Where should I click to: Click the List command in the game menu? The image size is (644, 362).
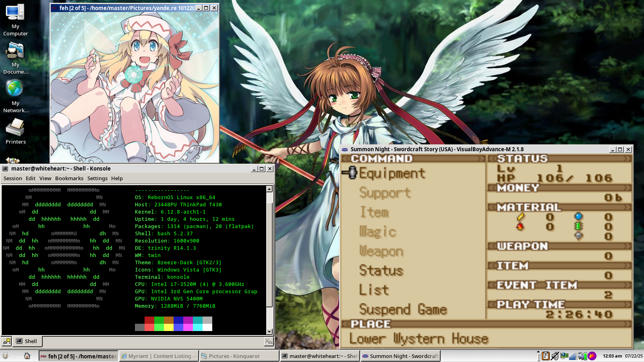tap(374, 290)
